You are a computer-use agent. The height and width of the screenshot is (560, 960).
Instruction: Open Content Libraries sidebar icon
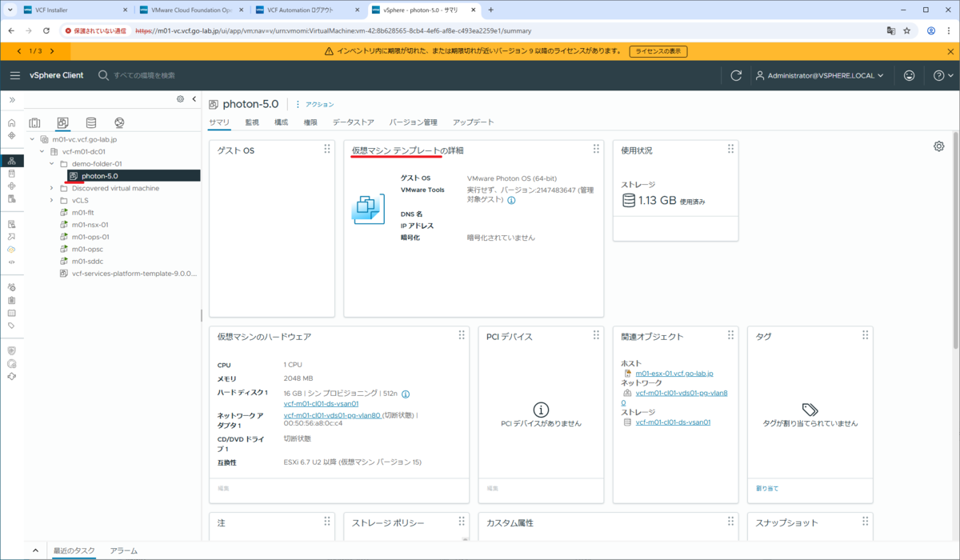pyautogui.click(x=11, y=174)
